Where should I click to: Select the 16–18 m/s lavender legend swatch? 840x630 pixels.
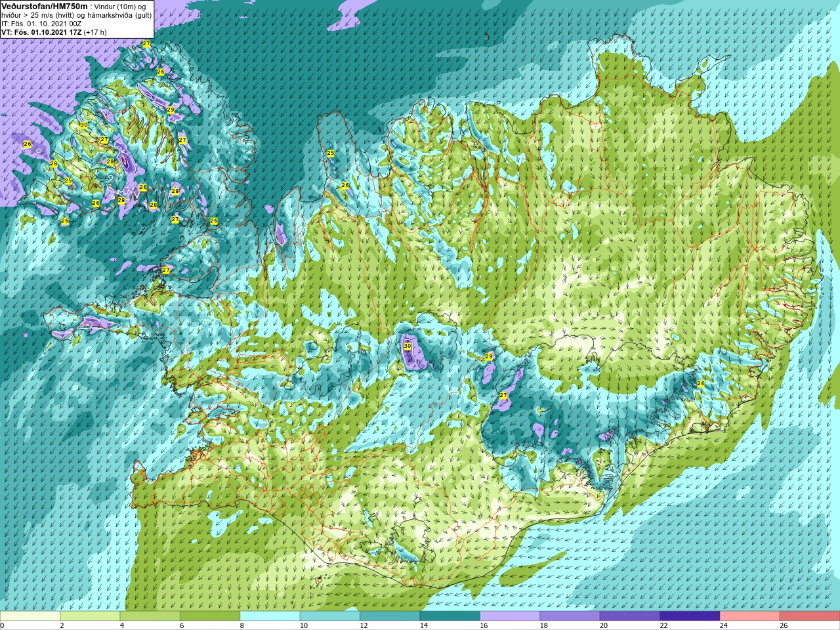click(x=510, y=616)
